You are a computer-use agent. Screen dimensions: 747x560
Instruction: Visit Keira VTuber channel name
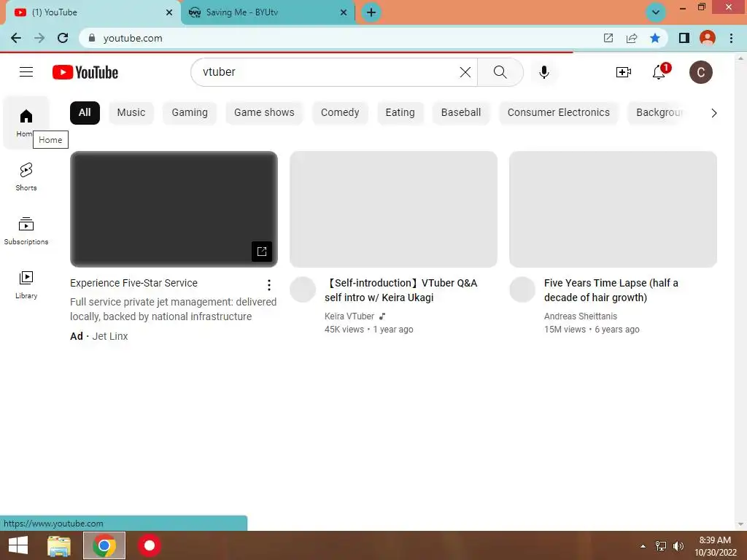coord(349,316)
